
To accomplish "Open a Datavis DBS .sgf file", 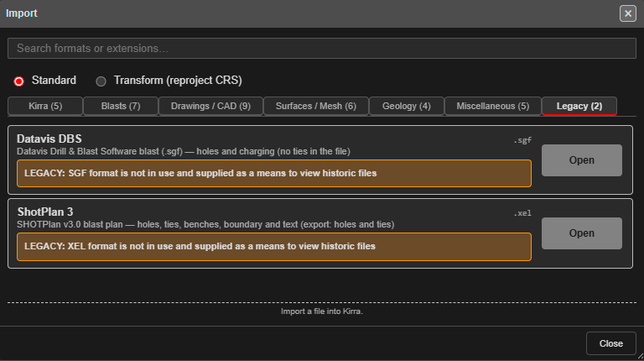I will point(582,160).
